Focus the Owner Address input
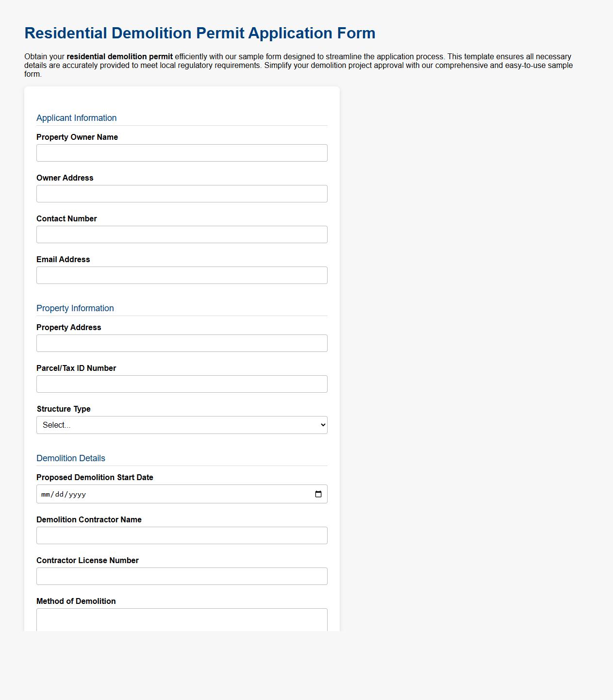Screen dimensions: 613x700 tap(182, 194)
